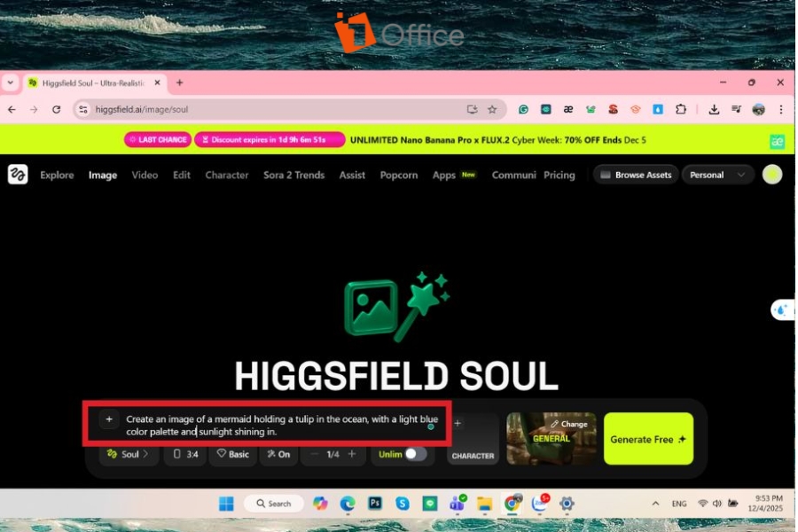Open the Extensions puzzle icon
The height and width of the screenshot is (532, 798).
coord(681,109)
